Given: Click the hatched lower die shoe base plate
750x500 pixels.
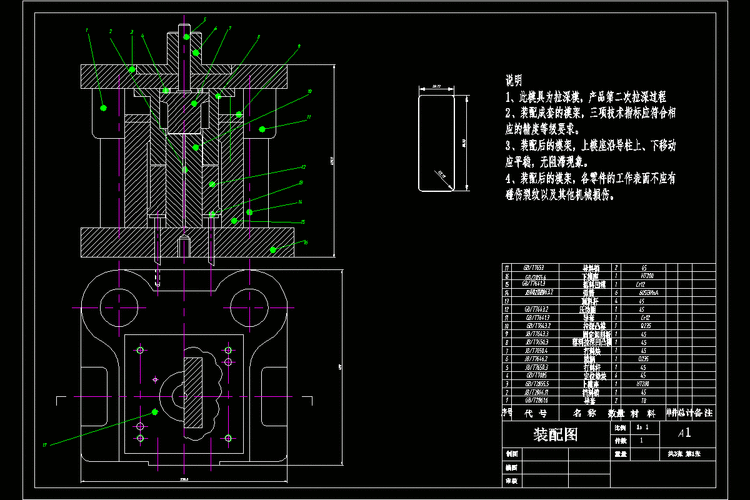Looking at the screenshot, I should (110, 239).
